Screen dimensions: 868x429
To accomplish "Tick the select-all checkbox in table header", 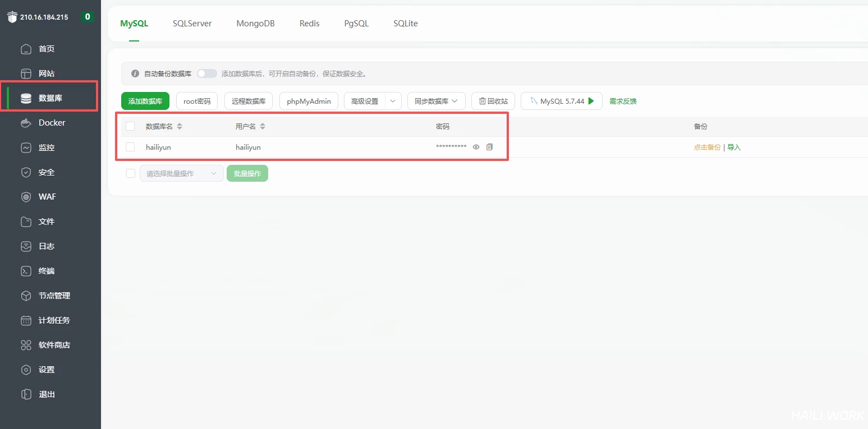I will (x=130, y=126).
